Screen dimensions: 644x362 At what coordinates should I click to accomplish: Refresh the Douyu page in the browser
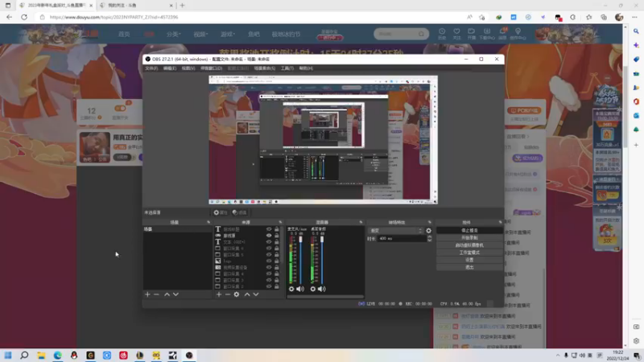coord(24,17)
